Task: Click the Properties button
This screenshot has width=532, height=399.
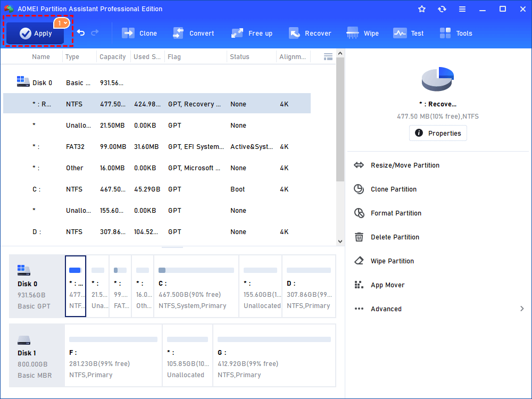Action: click(x=438, y=133)
